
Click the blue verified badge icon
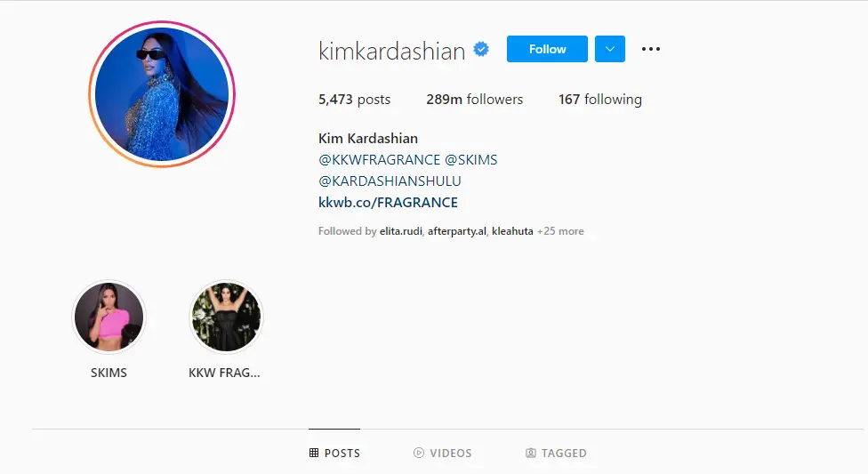tap(481, 49)
